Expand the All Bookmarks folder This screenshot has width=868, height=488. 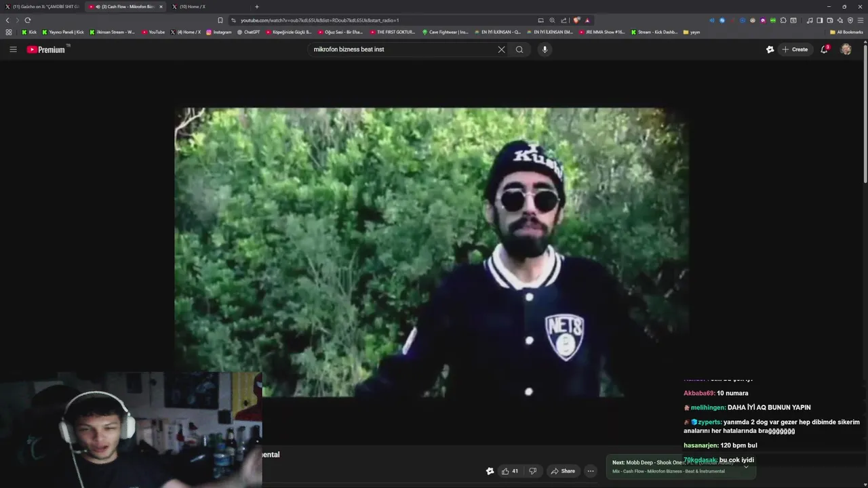pos(846,32)
